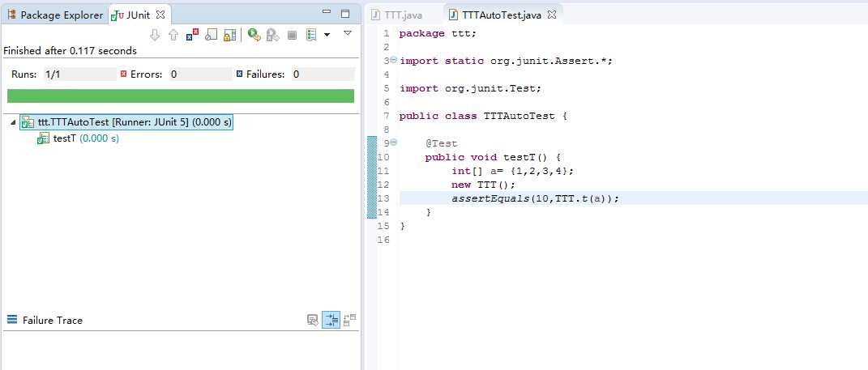Select ttt.TTTAutoTest test class row
This screenshot has width=868, height=370.
(126, 123)
